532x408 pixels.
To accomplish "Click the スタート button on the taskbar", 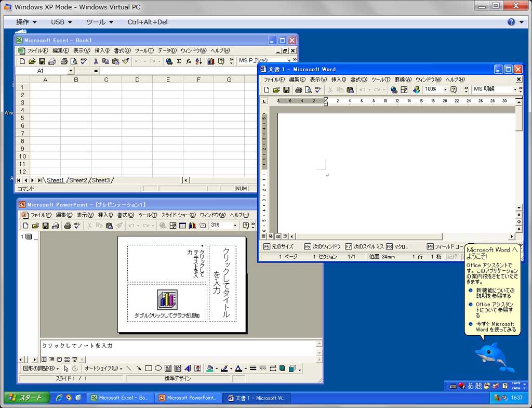I will pos(26,398).
